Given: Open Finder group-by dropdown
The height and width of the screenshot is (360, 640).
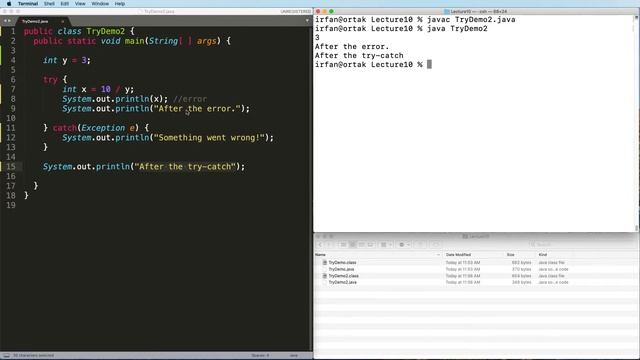Looking at the screenshot, I should [386, 244].
